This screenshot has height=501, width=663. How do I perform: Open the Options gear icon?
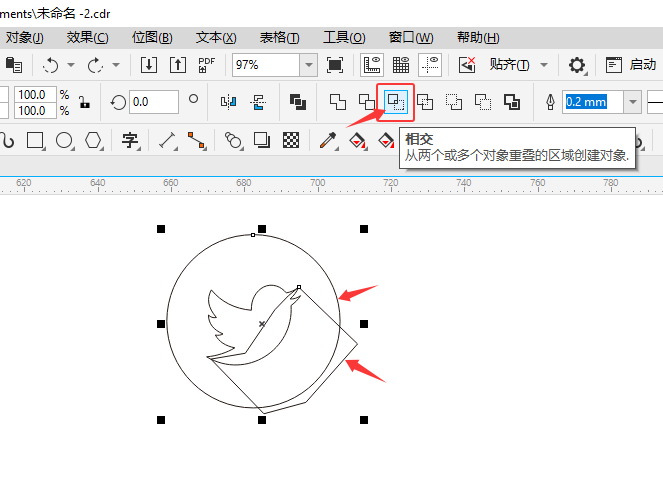point(577,65)
